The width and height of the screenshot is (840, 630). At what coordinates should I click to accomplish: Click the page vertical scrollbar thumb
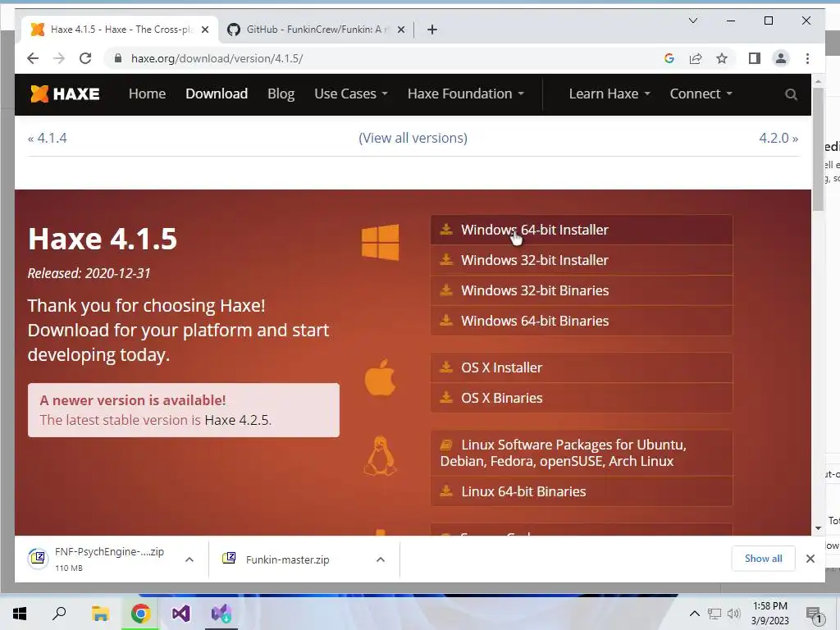coord(818,150)
